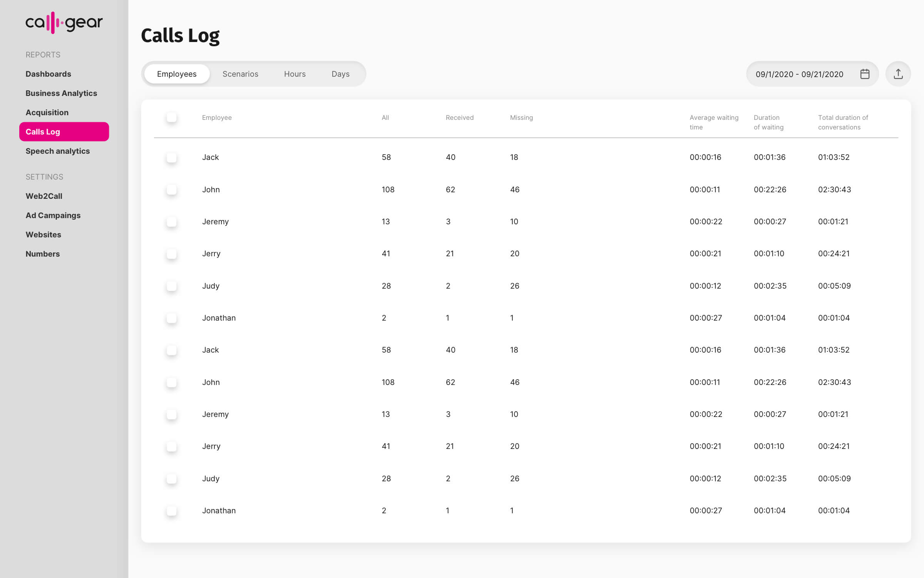This screenshot has width=924, height=578.
Task: Sort by Missing column header
Action: [x=521, y=118]
